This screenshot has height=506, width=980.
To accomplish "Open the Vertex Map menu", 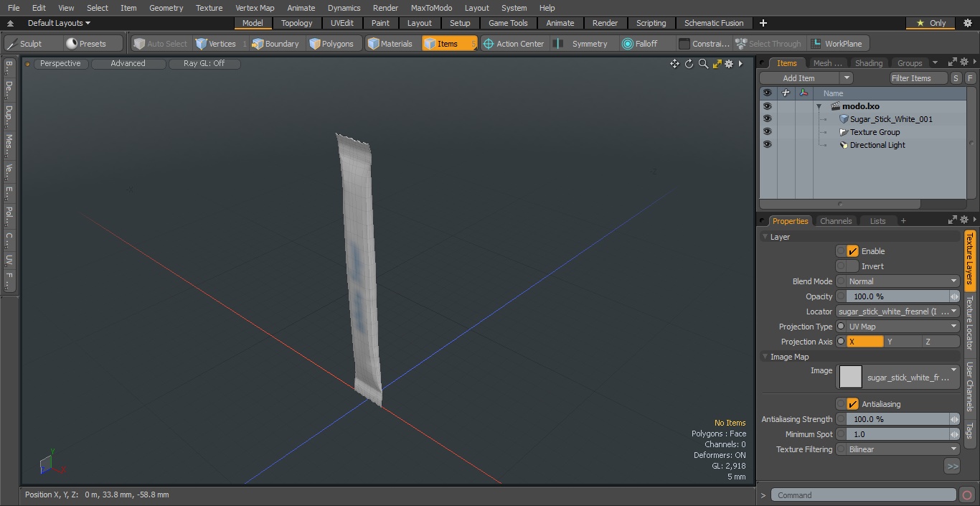I will 255,8.
